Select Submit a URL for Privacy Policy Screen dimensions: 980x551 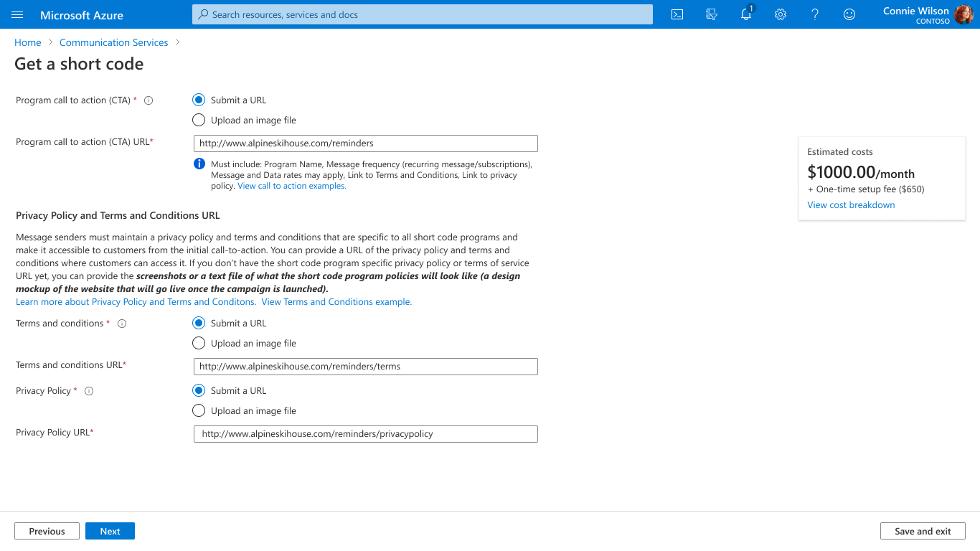pos(199,390)
